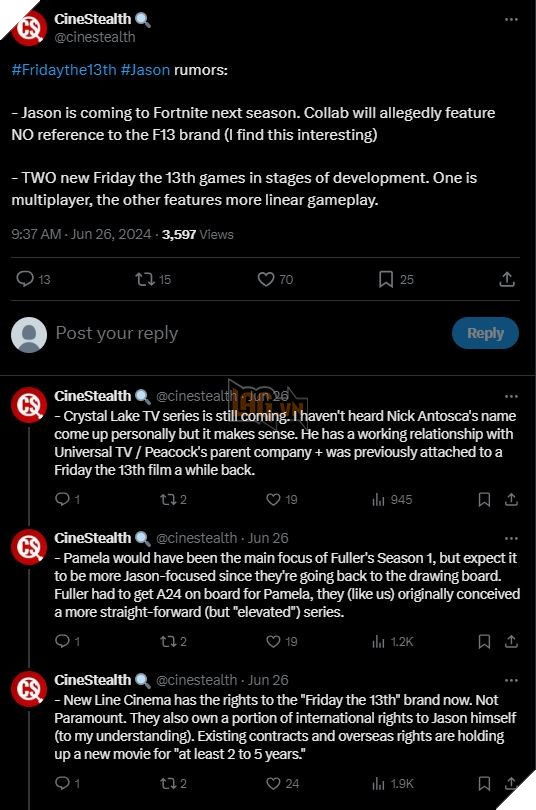Open more options on Crystal Lake reply

point(511,396)
